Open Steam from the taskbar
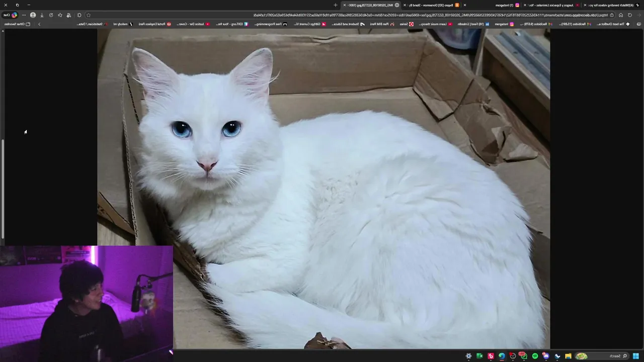The height and width of the screenshot is (362, 644). tap(557, 356)
